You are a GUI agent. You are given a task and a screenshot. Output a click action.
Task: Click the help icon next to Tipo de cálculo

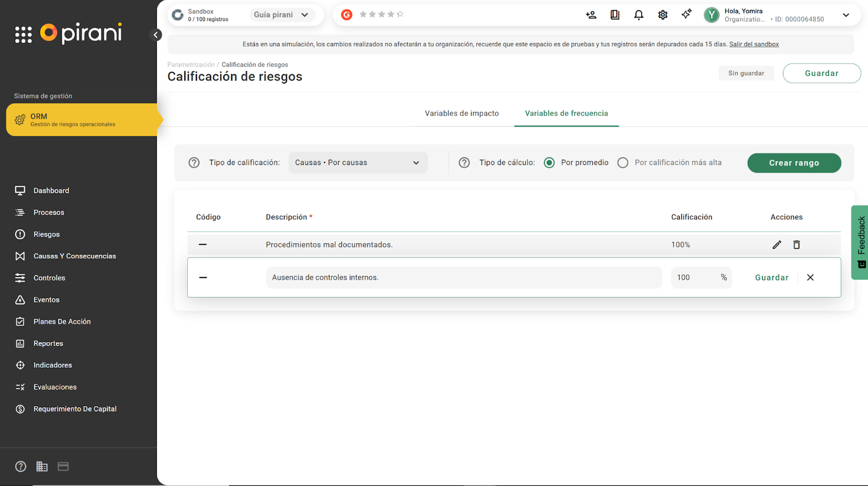[464, 163]
